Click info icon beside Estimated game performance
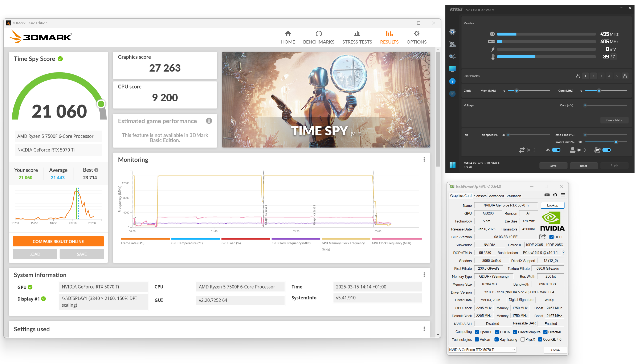Screen dimensions: 637x364 (209, 121)
